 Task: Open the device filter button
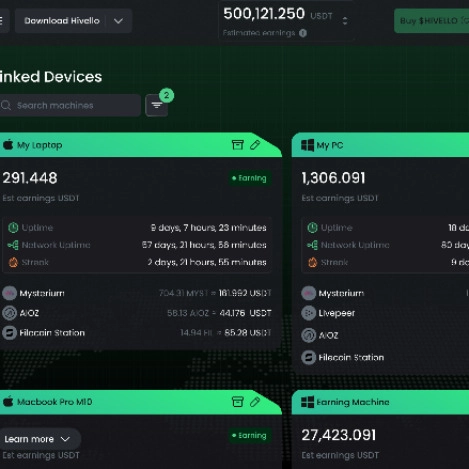click(157, 106)
